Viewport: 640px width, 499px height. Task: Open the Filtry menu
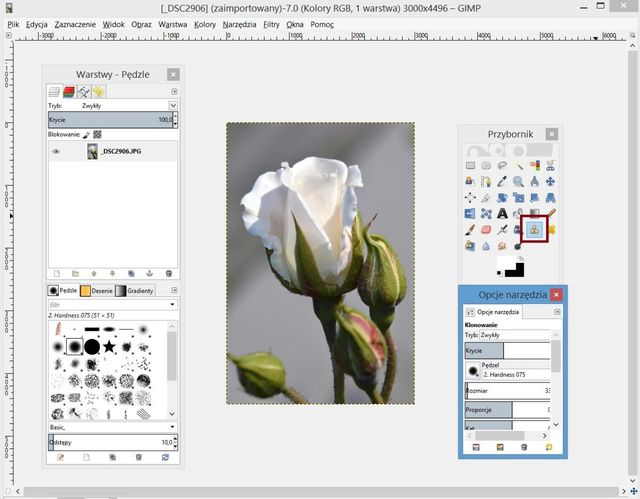[x=271, y=23]
